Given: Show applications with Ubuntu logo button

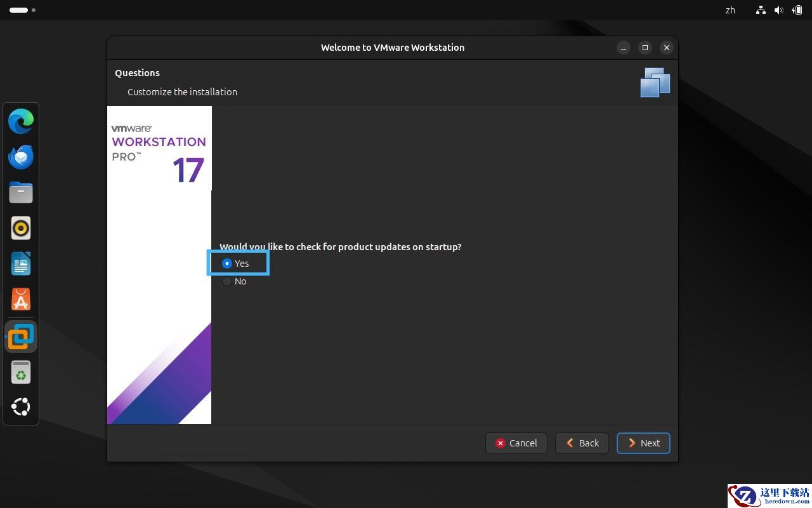Looking at the screenshot, I should pyautogui.click(x=21, y=407).
